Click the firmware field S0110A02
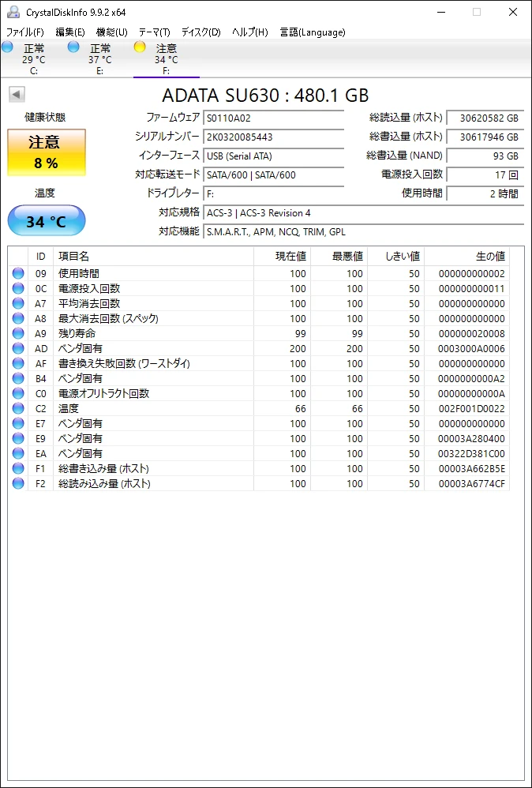 273,118
